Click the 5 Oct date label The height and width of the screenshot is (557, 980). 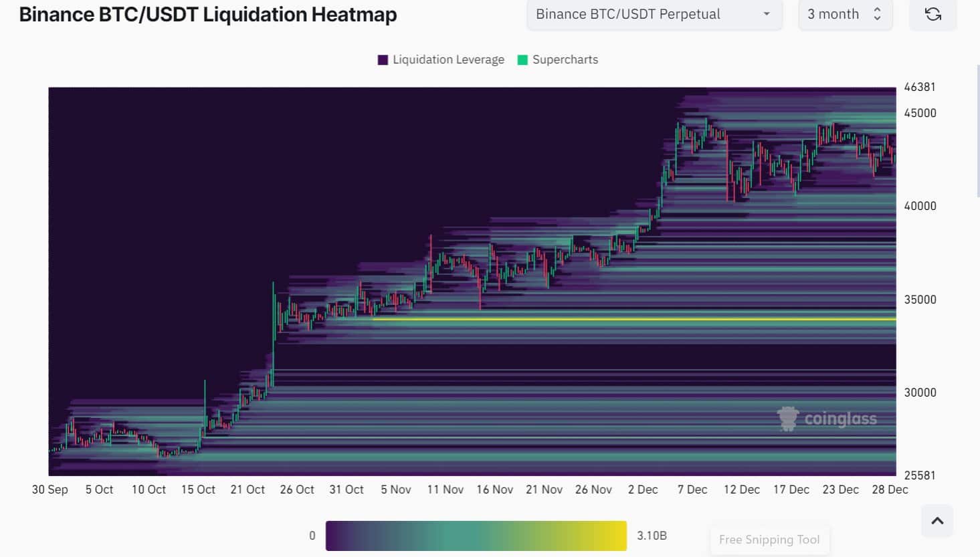pos(99,489)
